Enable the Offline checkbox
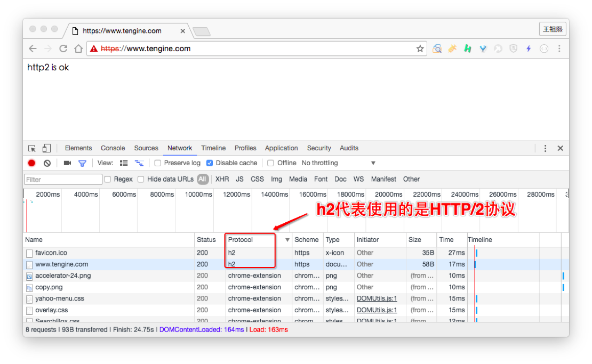 tap(270, 163)
